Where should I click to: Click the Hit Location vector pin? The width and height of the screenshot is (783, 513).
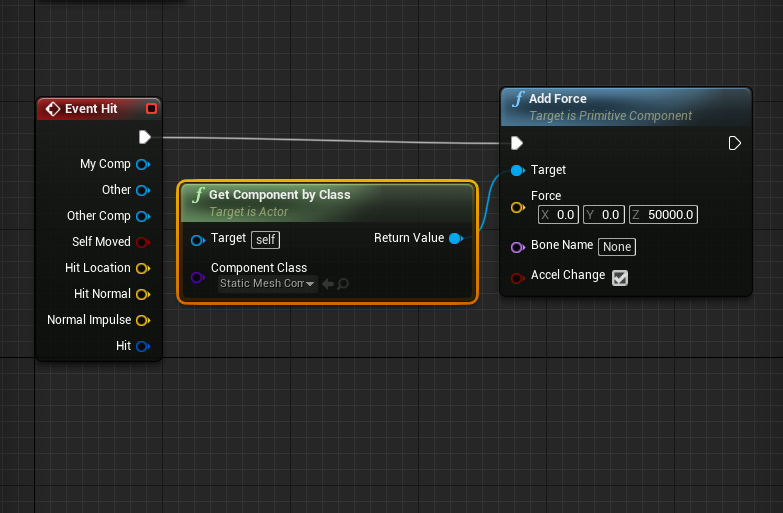tap(143, 268)
